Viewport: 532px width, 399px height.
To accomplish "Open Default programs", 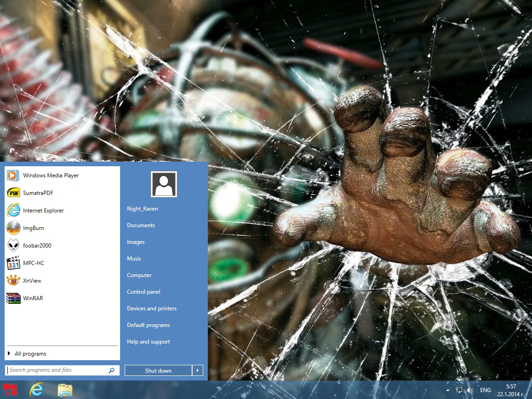I will 148,325.
